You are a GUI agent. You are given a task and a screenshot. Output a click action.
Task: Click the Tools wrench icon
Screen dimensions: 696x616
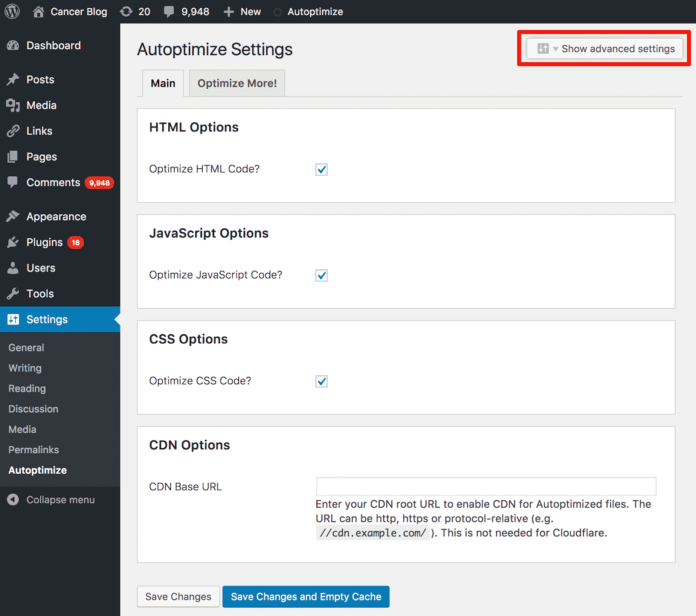click(13, 294)
